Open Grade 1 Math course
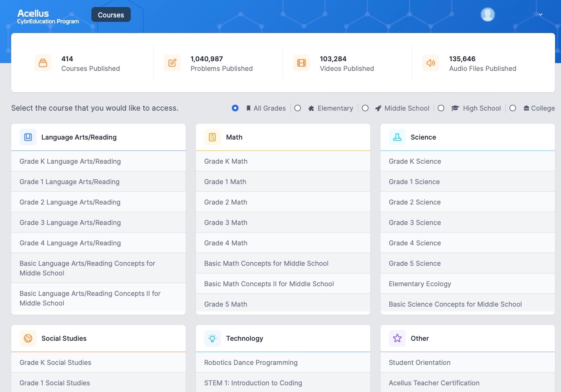The height and width of the screenshot is (392, 561). pyautogui.click(x=283, y=182)
